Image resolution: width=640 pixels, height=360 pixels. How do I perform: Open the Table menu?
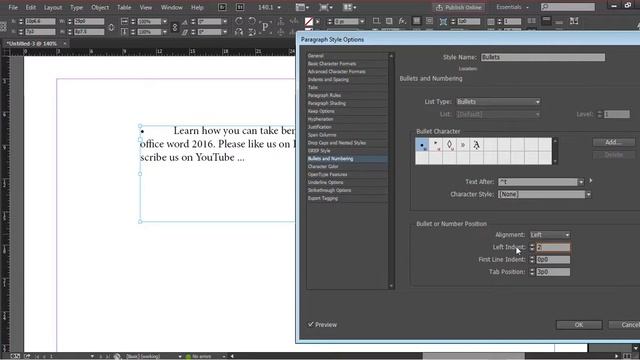pos(124,7)
